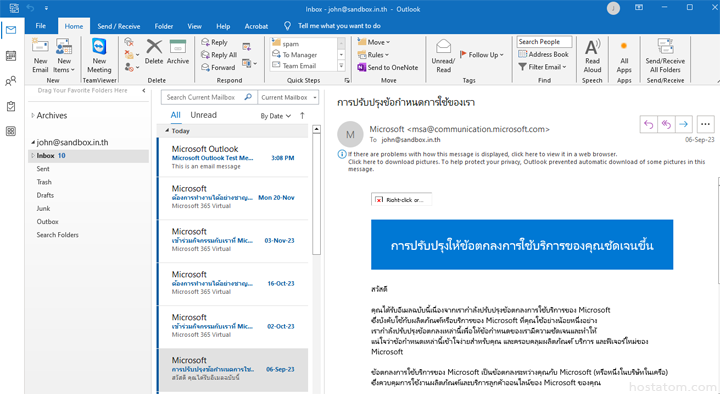Switch to the Acrobat tab

point(256,26)
